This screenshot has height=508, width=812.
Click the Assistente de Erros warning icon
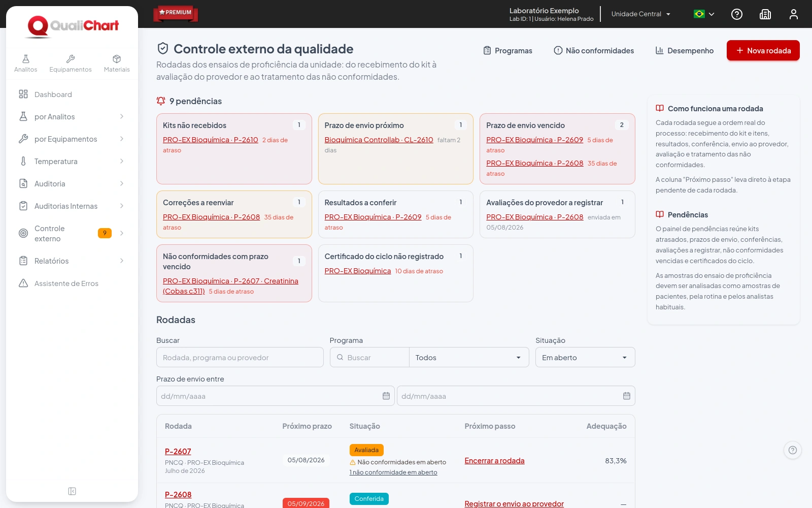coord(23,283)
